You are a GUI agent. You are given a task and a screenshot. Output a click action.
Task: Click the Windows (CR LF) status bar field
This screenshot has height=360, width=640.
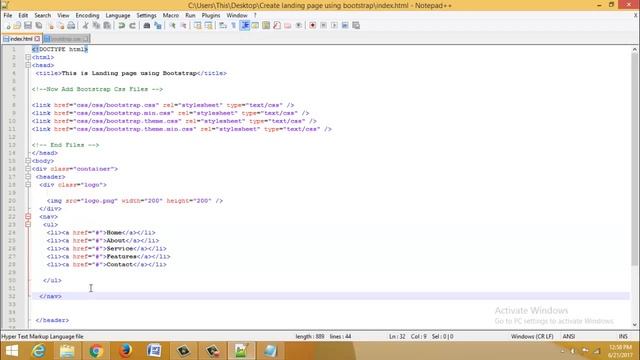click(532, 336)
